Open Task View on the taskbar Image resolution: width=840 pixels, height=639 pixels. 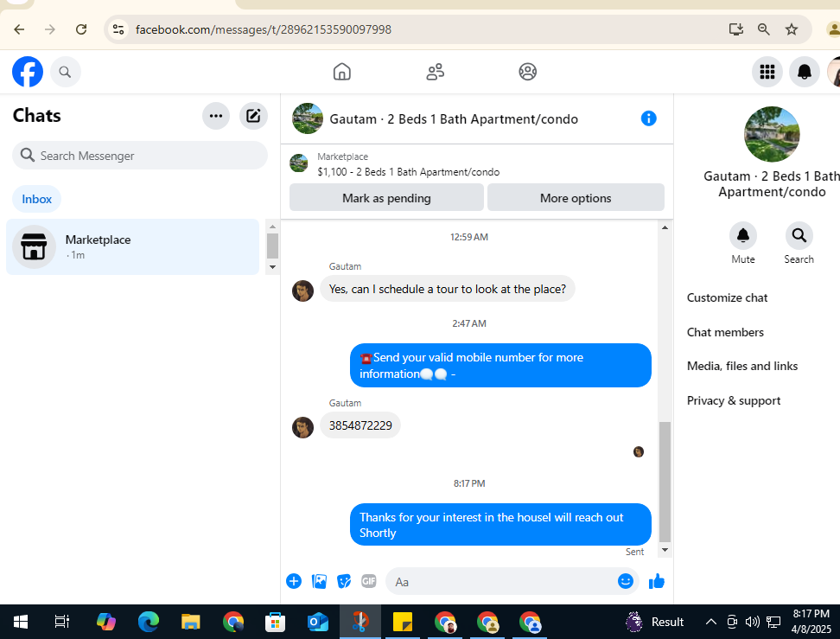[62, 622]
